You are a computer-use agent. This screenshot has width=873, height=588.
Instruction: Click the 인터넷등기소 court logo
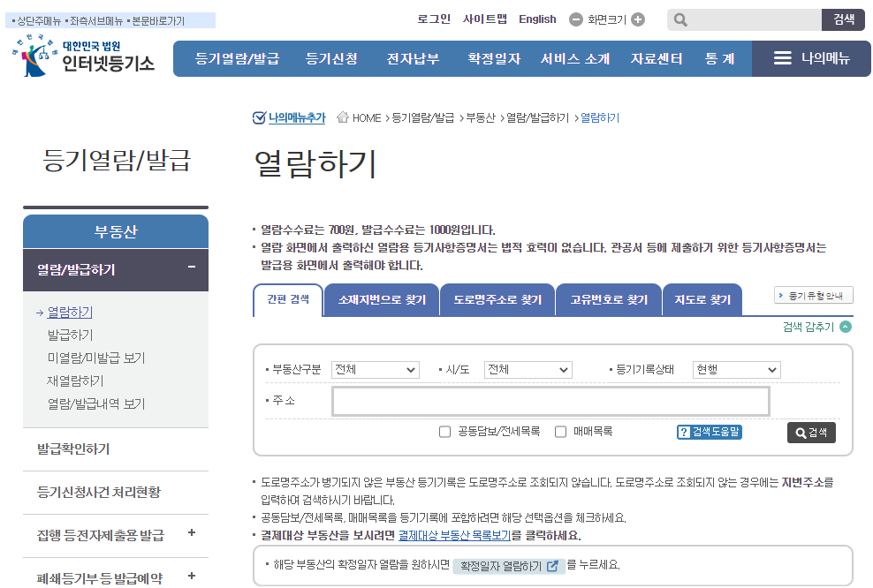pyautogui.click(x=84, y=56)
